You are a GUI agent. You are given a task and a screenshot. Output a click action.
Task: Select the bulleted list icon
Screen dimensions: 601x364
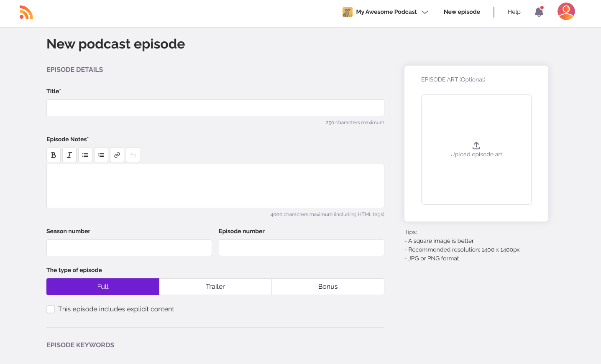(x=85, y=155)
